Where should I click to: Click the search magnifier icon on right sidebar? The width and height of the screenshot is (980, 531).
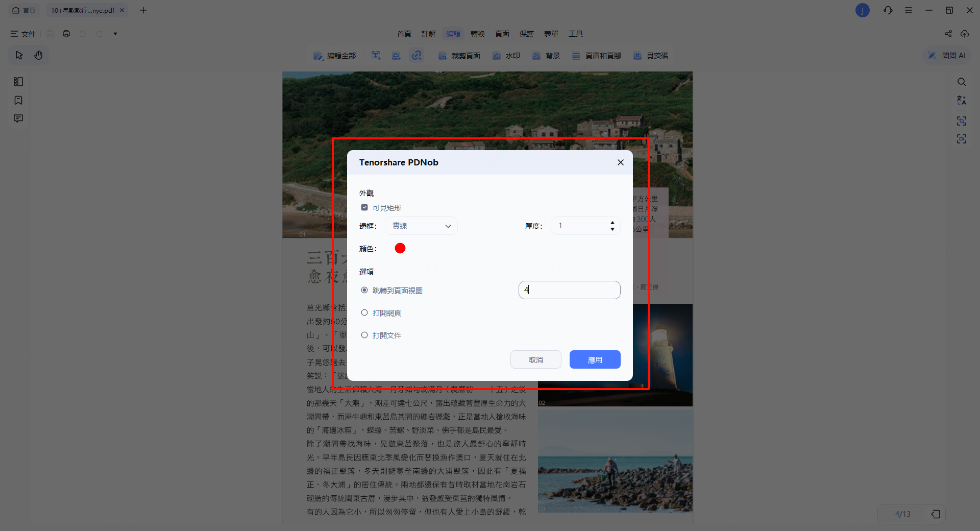pos(962,82)
